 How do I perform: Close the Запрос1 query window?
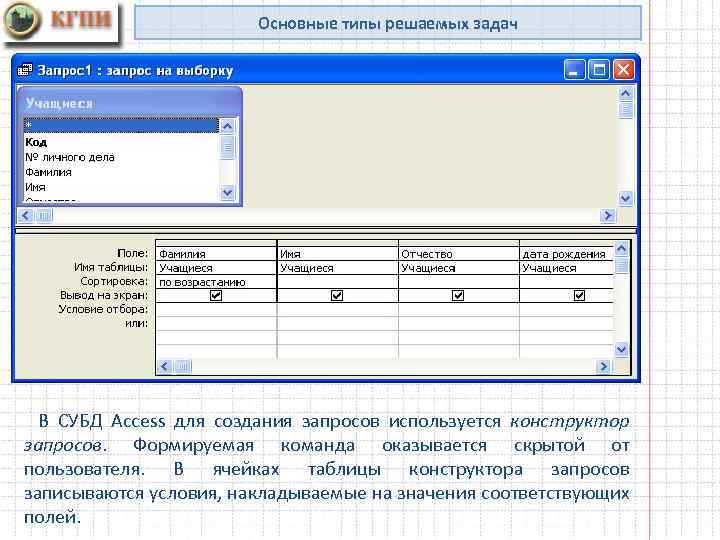624,70
